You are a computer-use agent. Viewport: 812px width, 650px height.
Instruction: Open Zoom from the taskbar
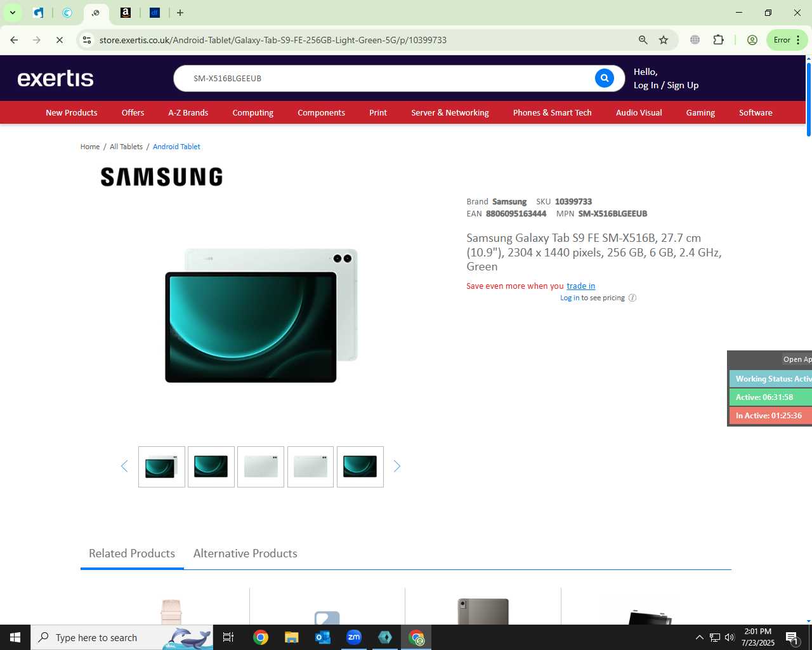(354, 637)
